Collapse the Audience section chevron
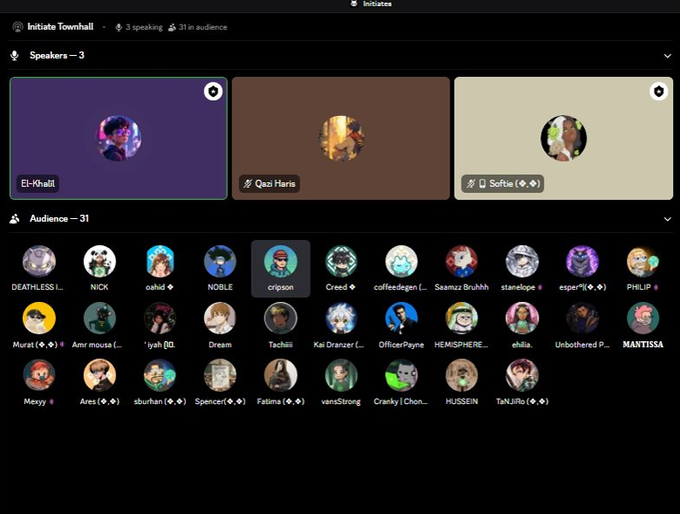 pyautogui.click(x=667, y=219)
